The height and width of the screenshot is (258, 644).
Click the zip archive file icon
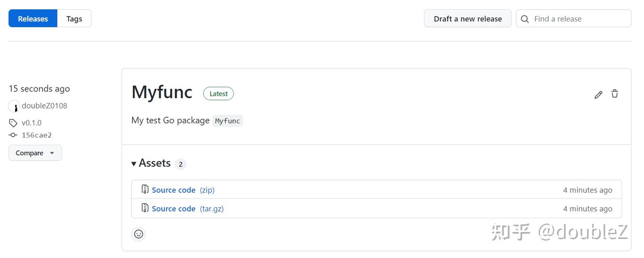(145, 190)
